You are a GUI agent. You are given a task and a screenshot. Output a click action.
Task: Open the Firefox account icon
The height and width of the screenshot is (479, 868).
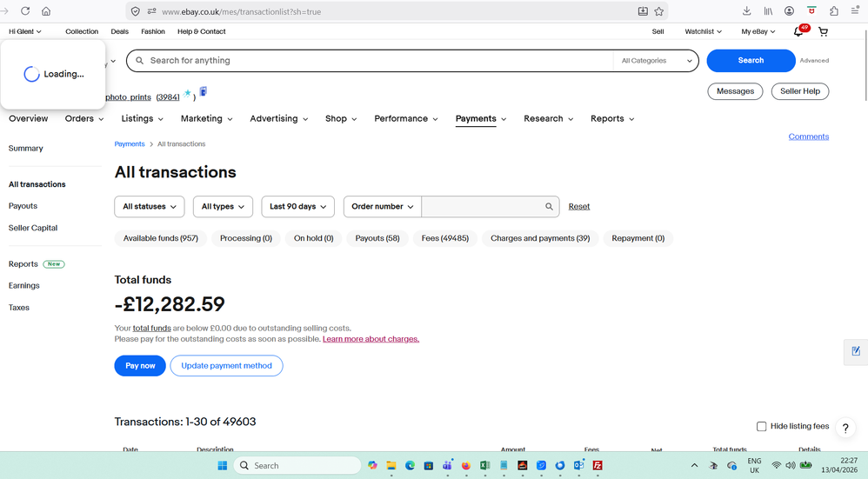[x=790, y=11]
